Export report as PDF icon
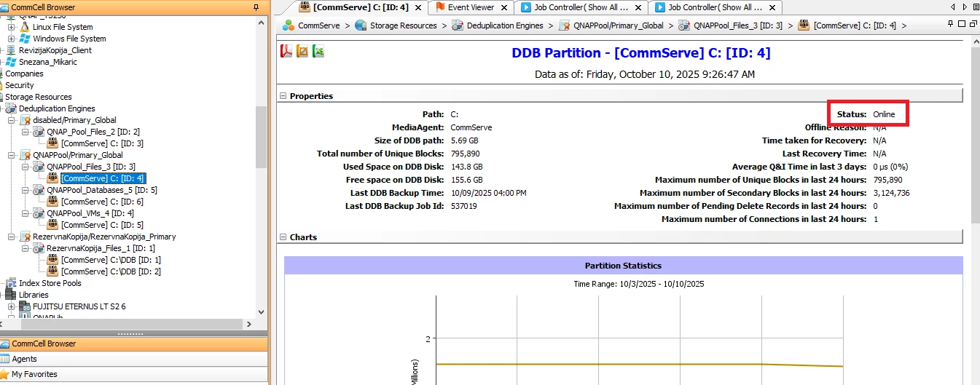 [286, 52]
